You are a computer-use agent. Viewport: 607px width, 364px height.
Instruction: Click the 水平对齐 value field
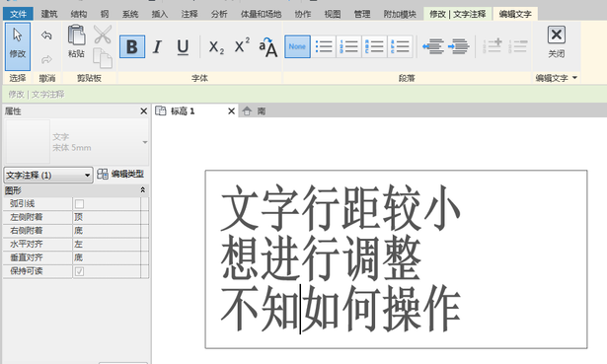[107, 245]
